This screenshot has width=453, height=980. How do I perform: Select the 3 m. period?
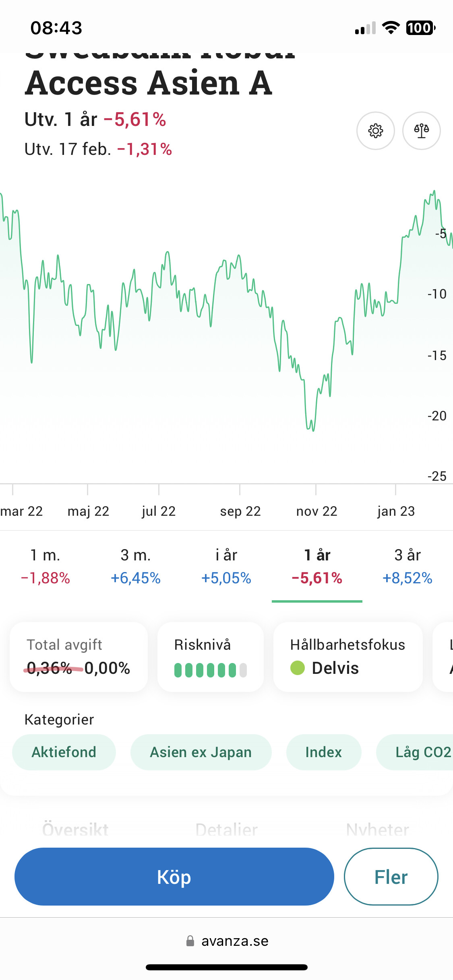point(136,566)
